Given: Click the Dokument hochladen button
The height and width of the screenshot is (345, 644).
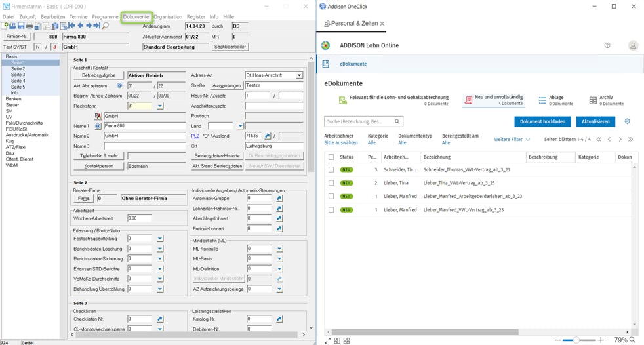Looking at the screenshot, I should pyautogui.click(x=542, y=122).
